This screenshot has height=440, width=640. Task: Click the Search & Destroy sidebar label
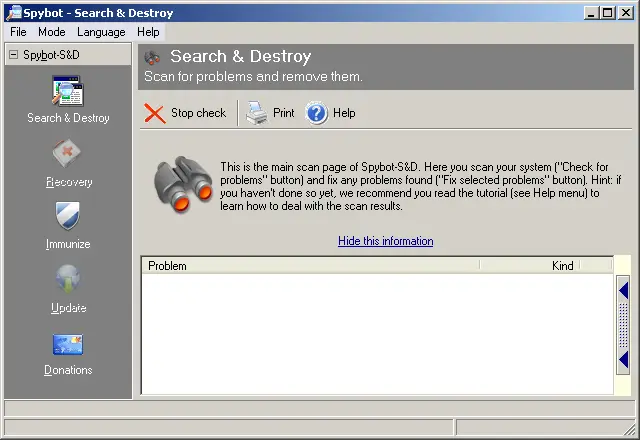(68, 118)
